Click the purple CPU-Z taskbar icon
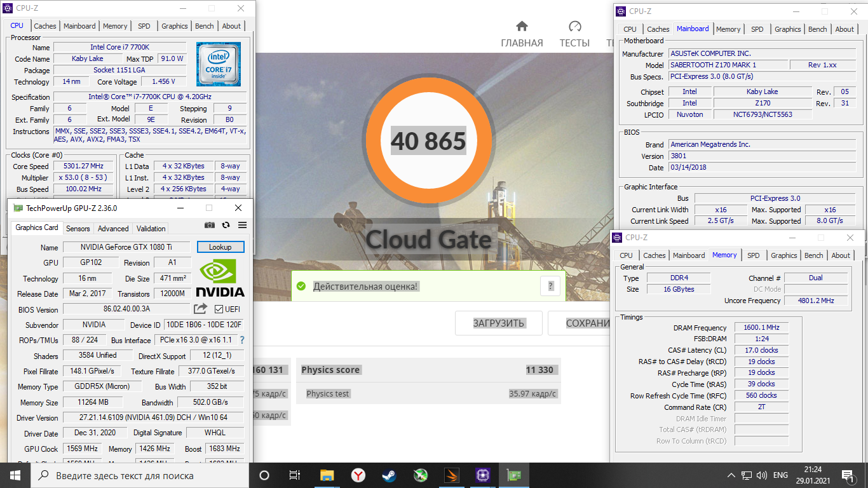The width and height of the screenshot is (868, 488). pos(482,475)
